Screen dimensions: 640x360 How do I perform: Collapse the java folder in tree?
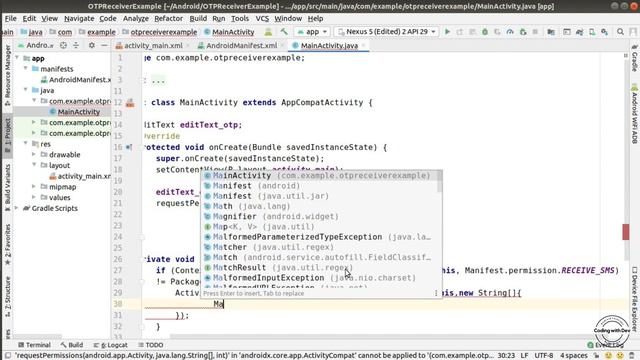[x=26, y=90]
